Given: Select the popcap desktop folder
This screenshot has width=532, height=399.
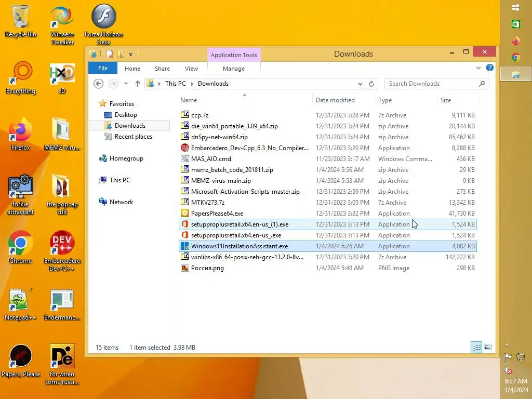Looking at the screenshot, I should [x=62, y=194].
